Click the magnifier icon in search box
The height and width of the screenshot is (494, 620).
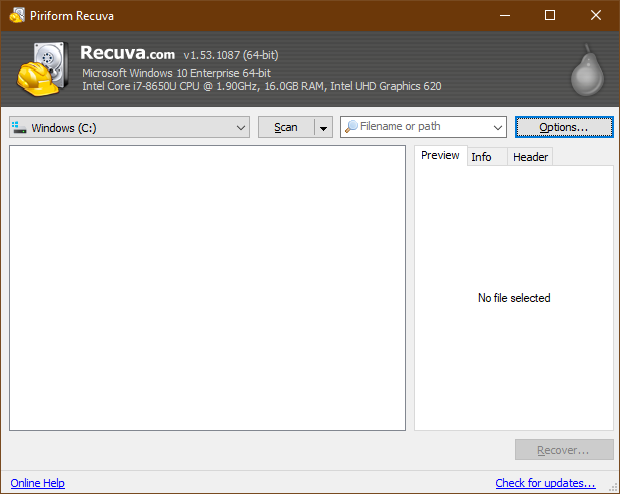point(351,127)
